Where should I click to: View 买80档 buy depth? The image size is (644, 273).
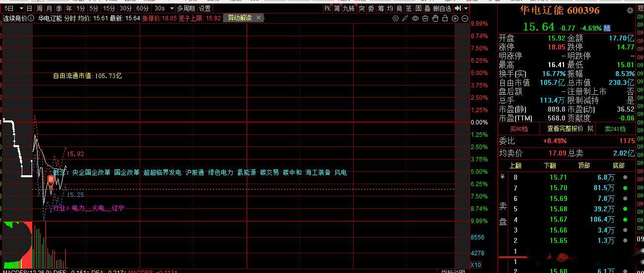519,129
